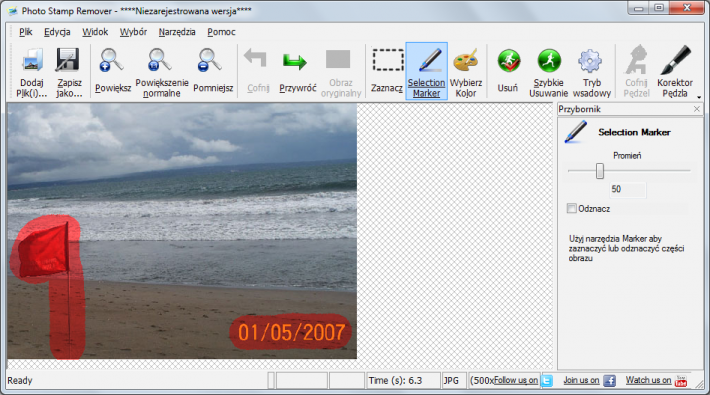Click the Promień value field showing 50
The height and width of the screenshot is (395, 710).
point(628,189)
